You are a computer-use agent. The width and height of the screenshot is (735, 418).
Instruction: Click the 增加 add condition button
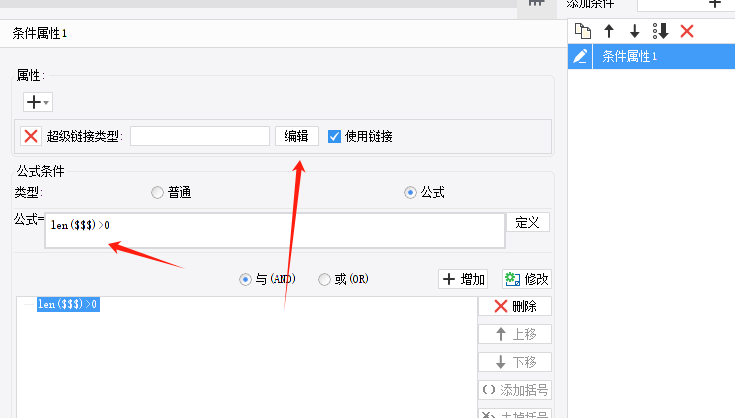[463, 279]
